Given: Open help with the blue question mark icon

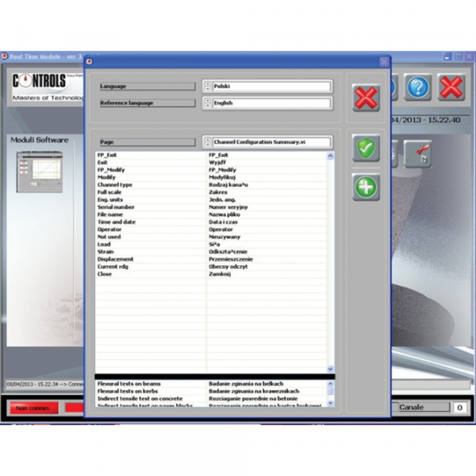Looking at the screenshot, I should (x=418, y=86).
